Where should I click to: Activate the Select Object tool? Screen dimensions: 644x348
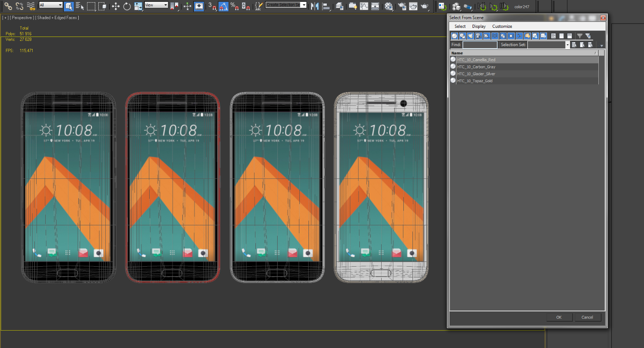[x=69, y=6]
